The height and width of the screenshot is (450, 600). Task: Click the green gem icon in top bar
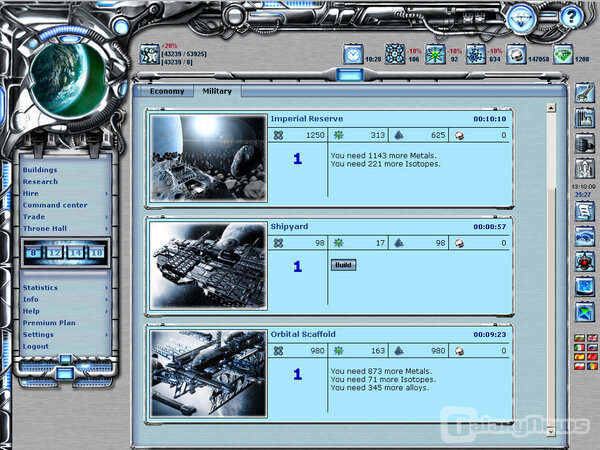(563, 54)
